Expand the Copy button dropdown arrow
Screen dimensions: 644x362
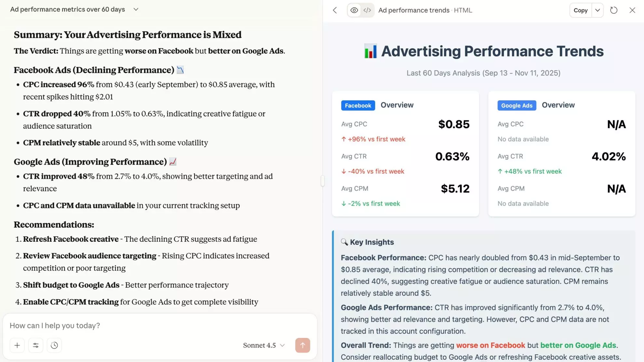click(597, 10)
